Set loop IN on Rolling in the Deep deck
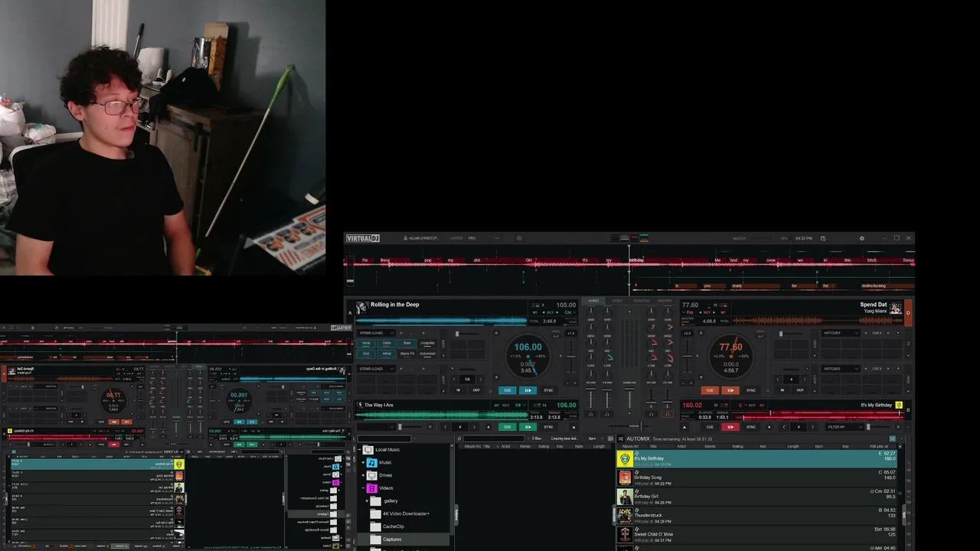The image size is (980, 551). coord(459,390)
